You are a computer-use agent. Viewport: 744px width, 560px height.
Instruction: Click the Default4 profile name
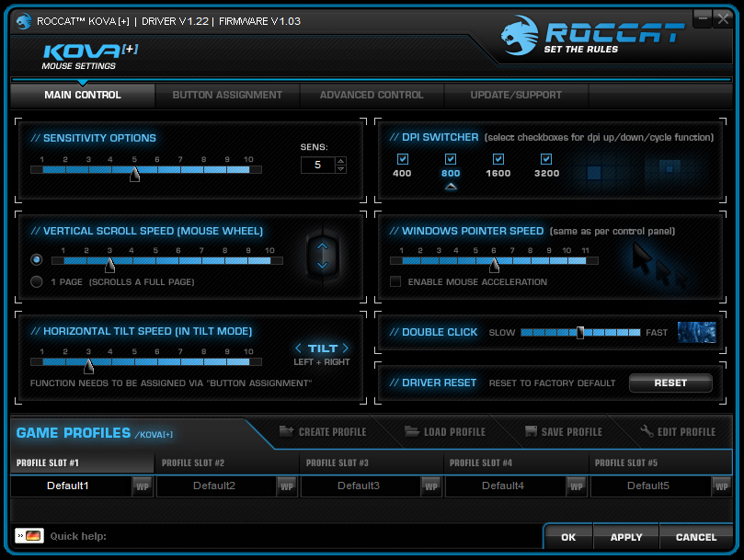[x=503, y=486]
